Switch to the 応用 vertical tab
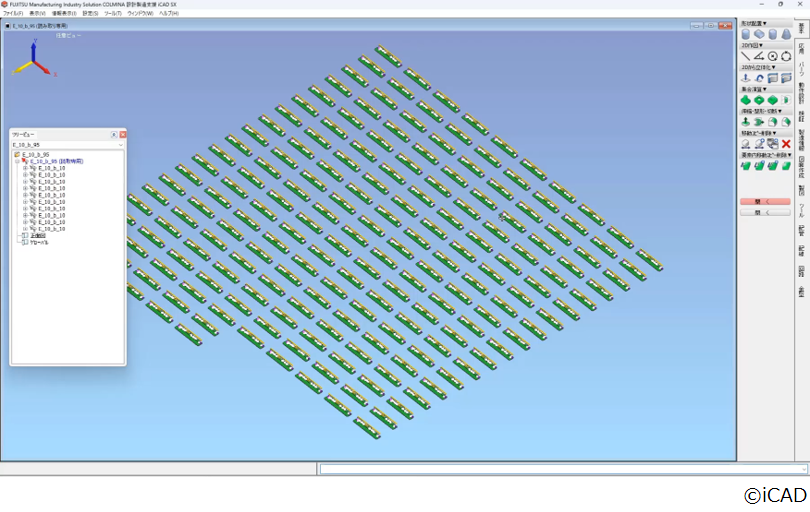810x512 pixels. [801, 49]
